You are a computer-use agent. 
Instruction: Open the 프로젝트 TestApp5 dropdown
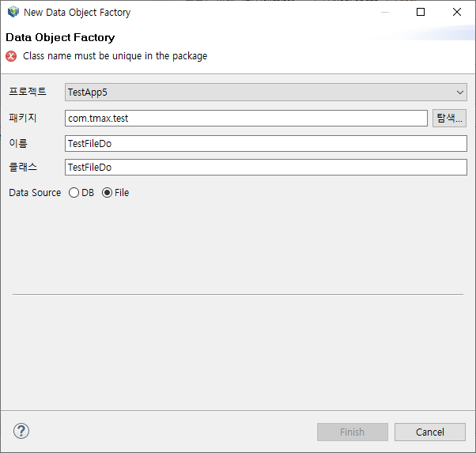(x=266, y=92)
